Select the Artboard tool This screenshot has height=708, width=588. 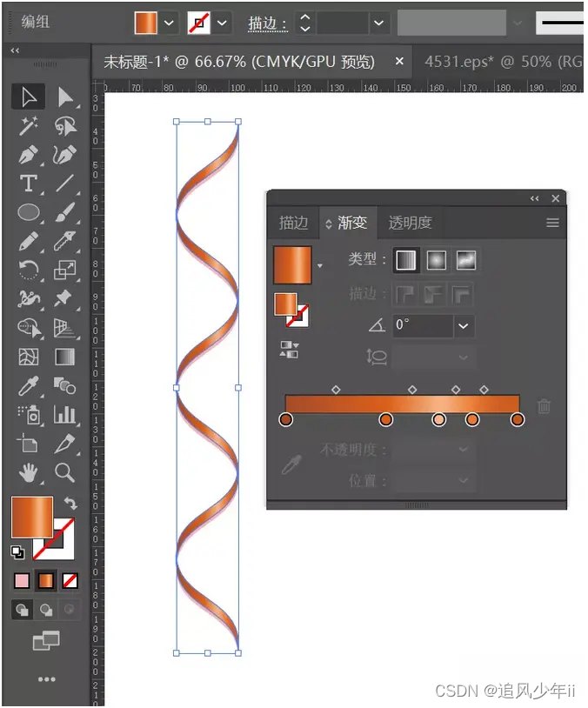tap(28, 443)
